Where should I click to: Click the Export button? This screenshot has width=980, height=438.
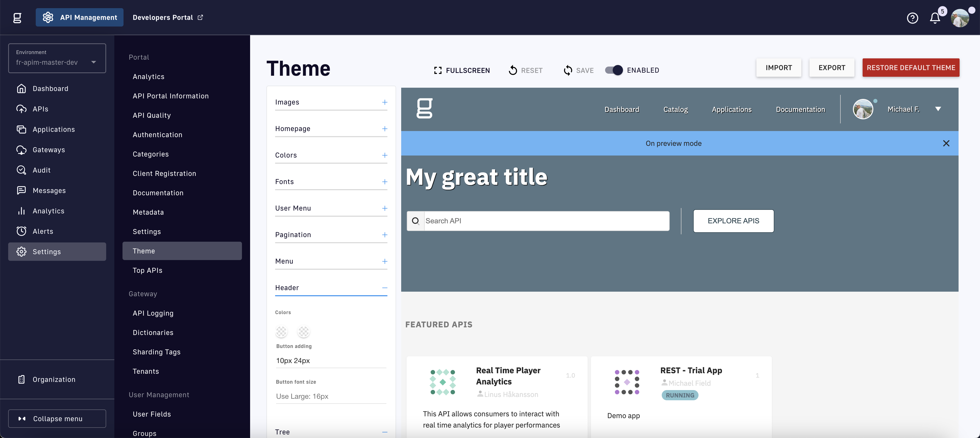[x=832, y=68]
